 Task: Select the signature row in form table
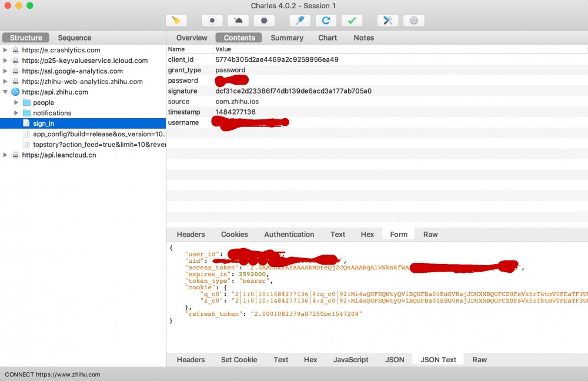click(x=294, y=91)
